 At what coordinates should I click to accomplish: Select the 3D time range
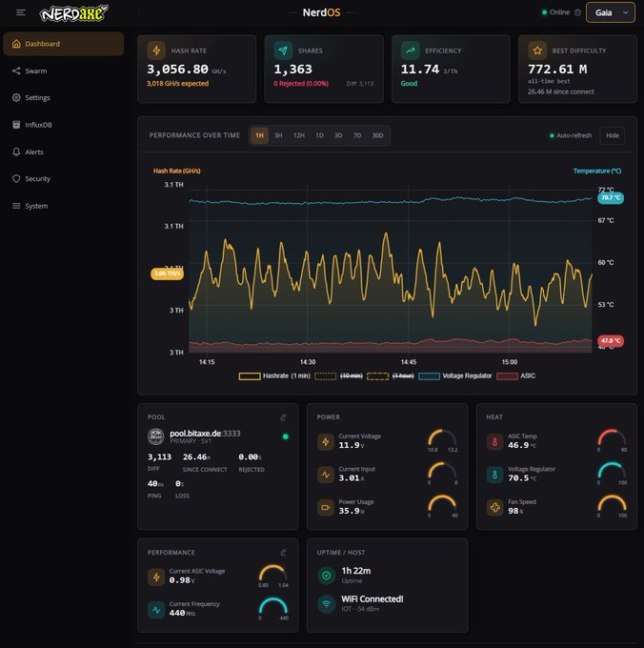(x=338, y=135)
